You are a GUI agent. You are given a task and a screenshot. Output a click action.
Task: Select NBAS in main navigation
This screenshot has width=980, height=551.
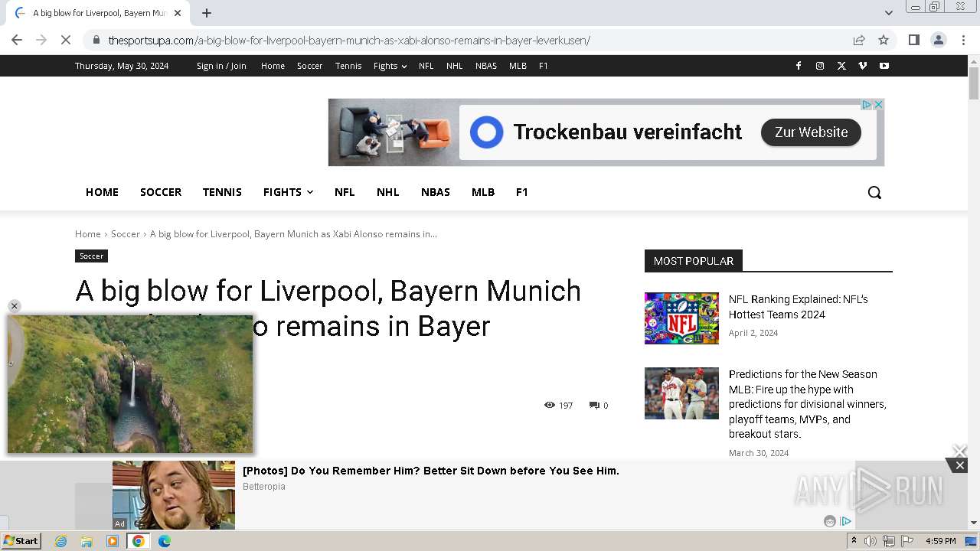pyautogui.click(x=436, y=192)
